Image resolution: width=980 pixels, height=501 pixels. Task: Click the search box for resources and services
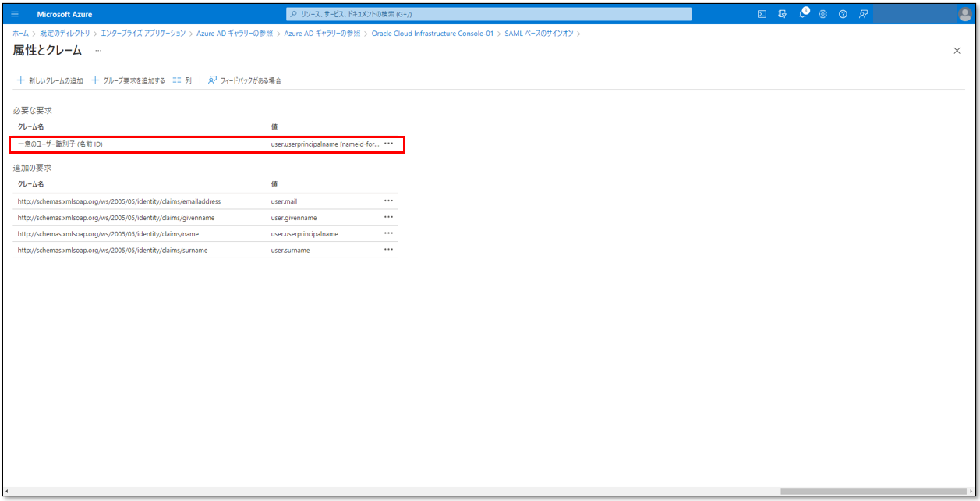coord(489,14)
